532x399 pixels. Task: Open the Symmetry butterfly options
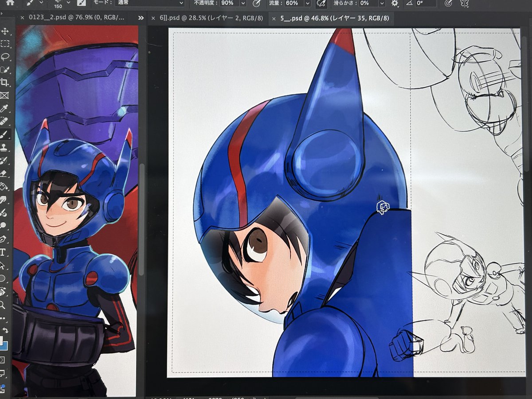coord(465,3)
